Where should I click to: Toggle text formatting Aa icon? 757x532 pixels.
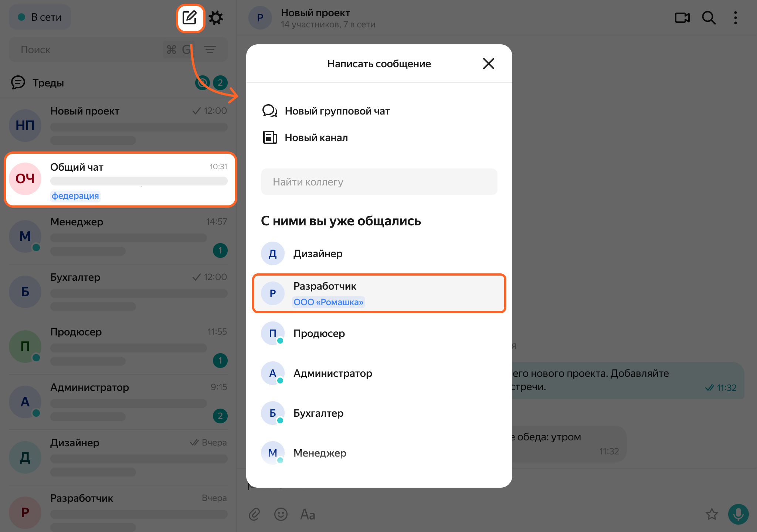308,514
